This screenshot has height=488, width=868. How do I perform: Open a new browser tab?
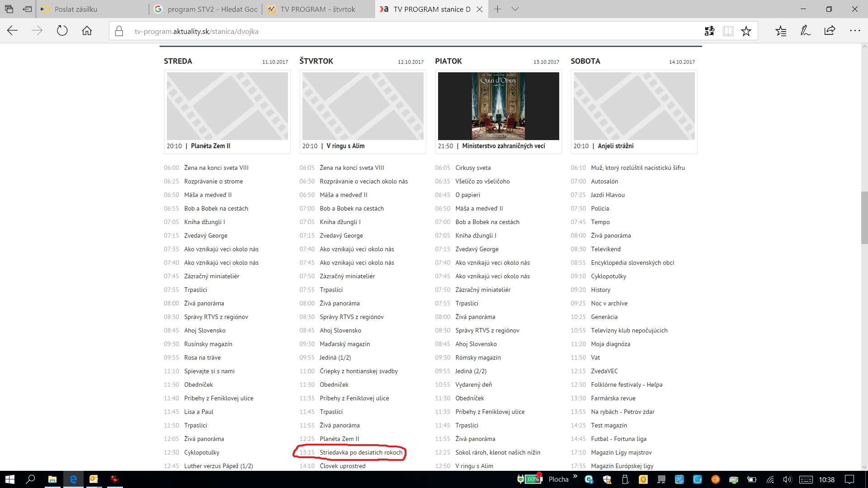[497, 9]
